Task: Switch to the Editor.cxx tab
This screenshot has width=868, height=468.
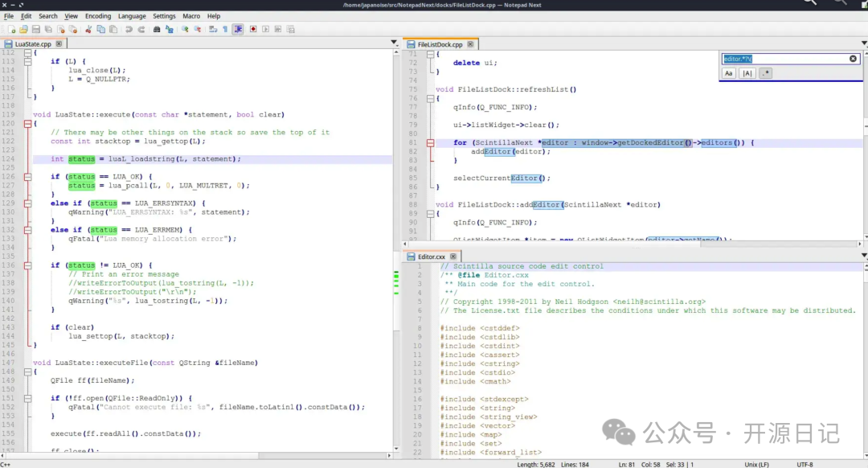Action: tap(431, 257)
